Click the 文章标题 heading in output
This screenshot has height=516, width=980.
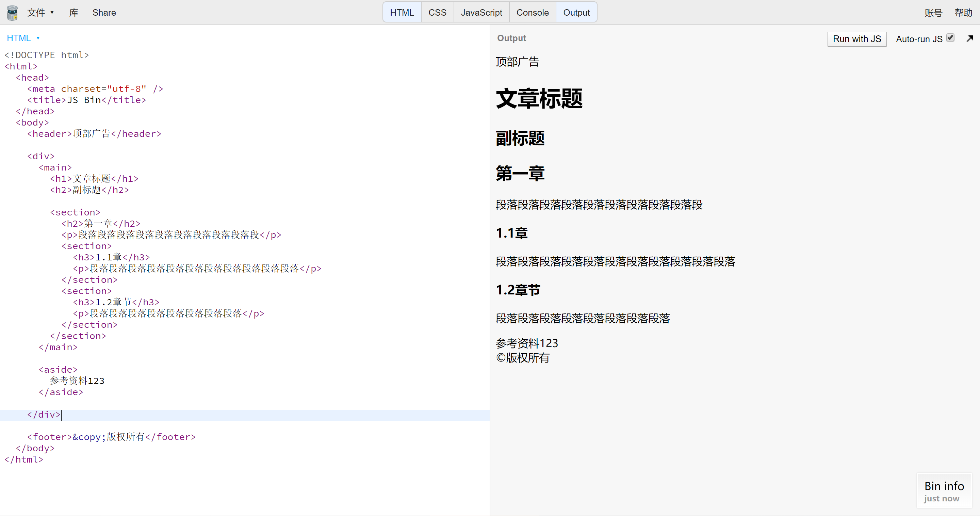tap(539, 99)
